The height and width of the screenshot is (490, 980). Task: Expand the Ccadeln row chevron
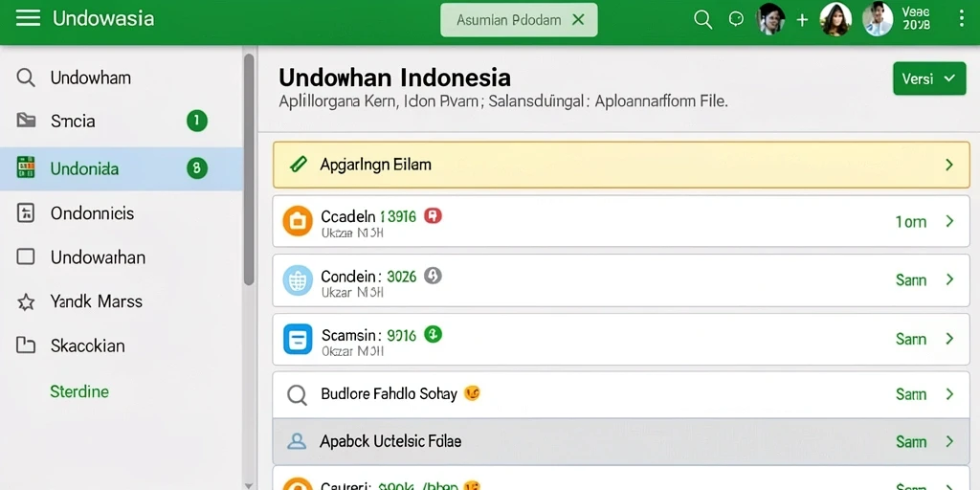click(949, 221)
